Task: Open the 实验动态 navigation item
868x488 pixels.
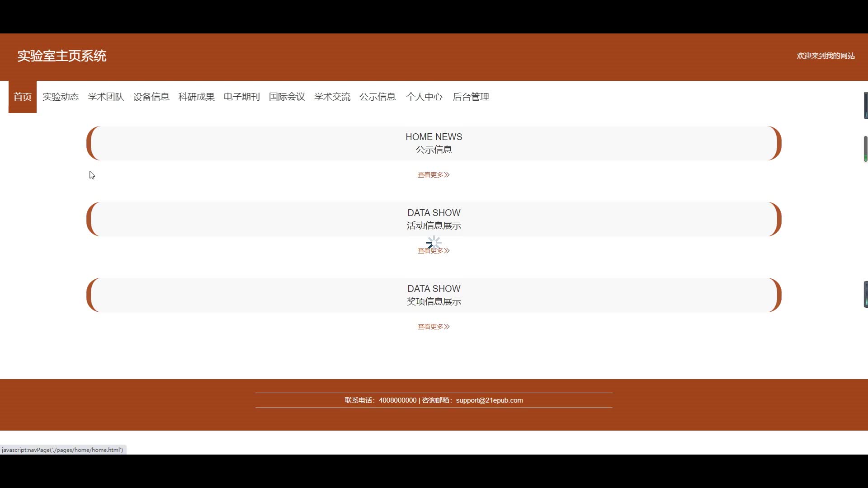Action: click(61, 97)
